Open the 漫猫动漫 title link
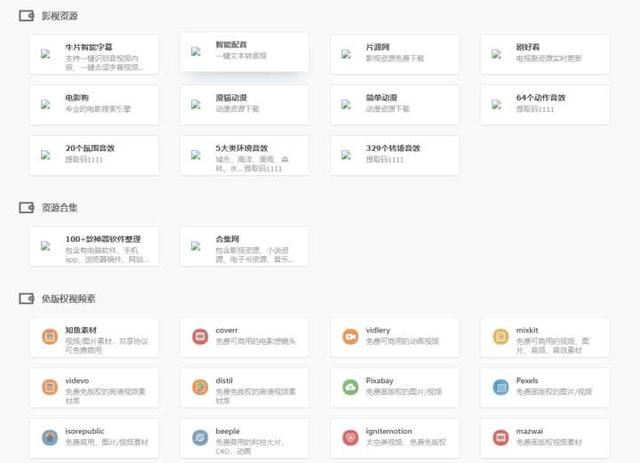The width and height of the screenshot is (640, 463). 231,98
